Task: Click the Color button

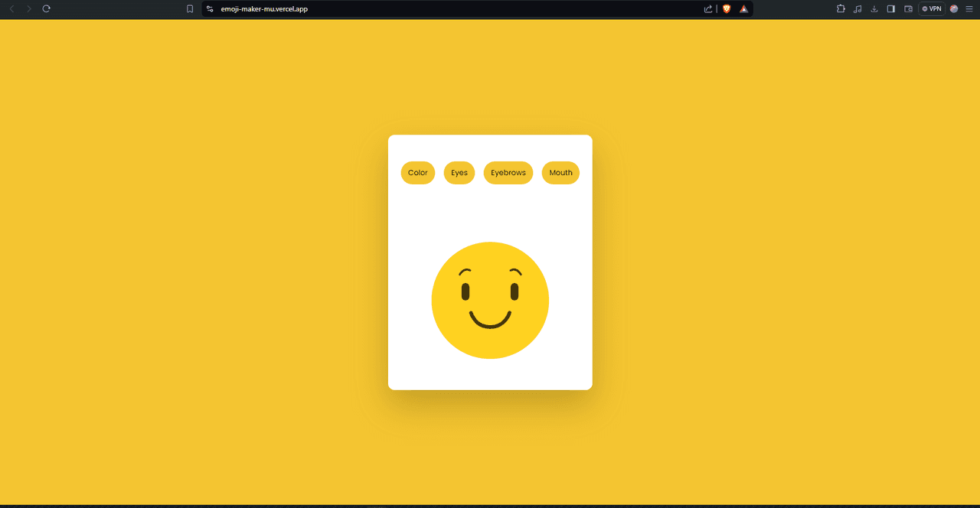Action: [x=417, y=173]
